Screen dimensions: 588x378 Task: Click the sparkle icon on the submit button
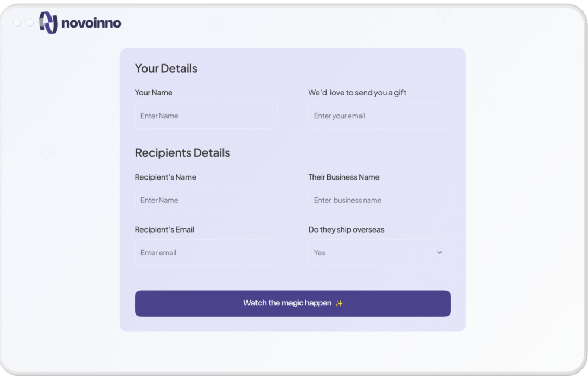pos(339,303)
